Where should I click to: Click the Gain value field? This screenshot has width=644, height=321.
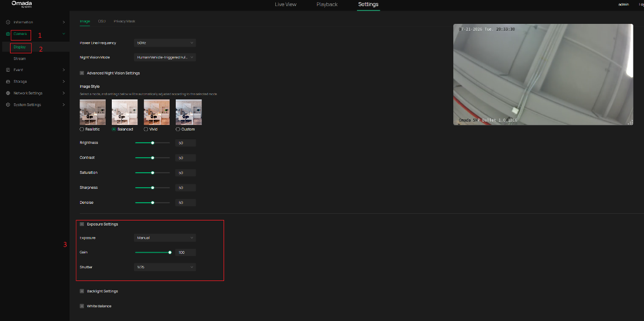pyautogui.click(x=185, y=253)
